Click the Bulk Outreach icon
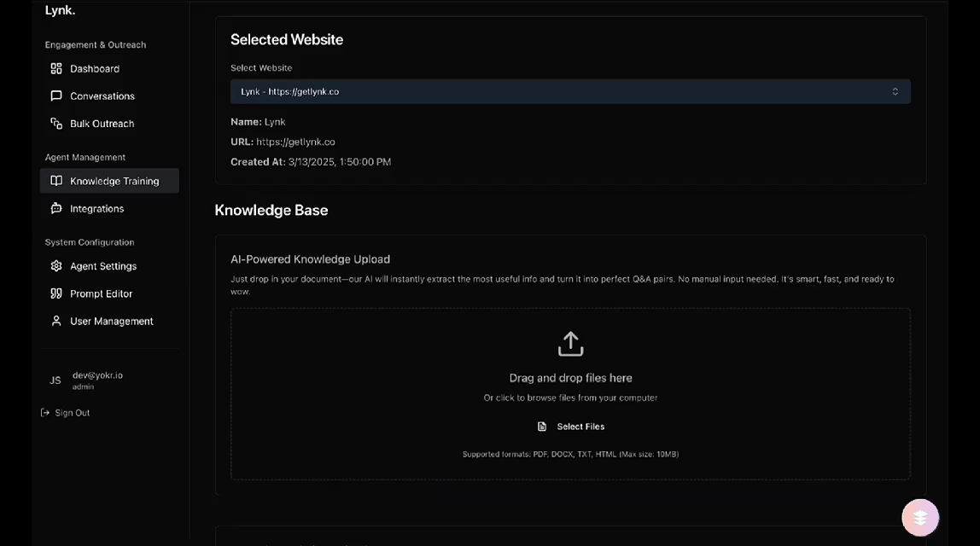This screenshot has width=980, height=546. click(56, 124)
